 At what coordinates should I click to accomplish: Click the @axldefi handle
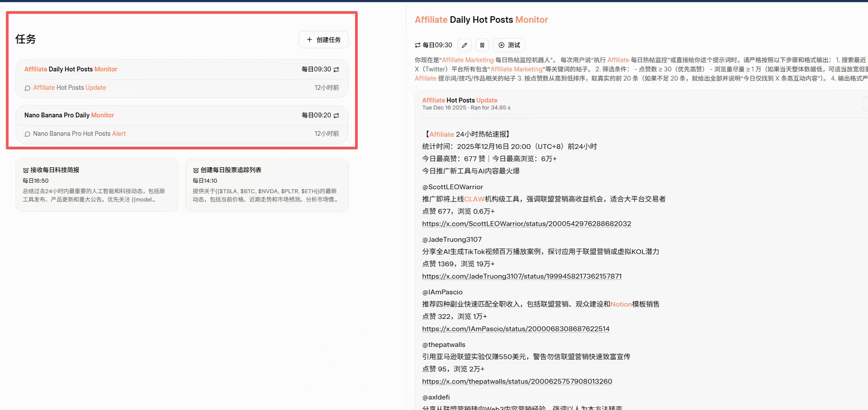(436, 397)
